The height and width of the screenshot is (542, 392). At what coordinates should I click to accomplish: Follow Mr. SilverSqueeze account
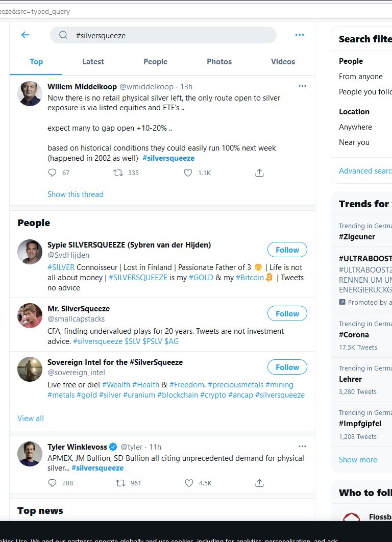coord(287,313)
